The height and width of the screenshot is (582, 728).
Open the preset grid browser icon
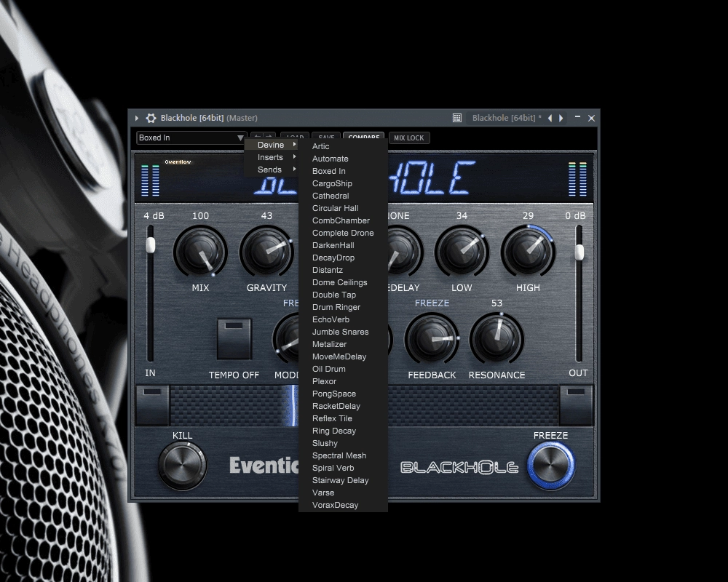(x=457, y=118)
